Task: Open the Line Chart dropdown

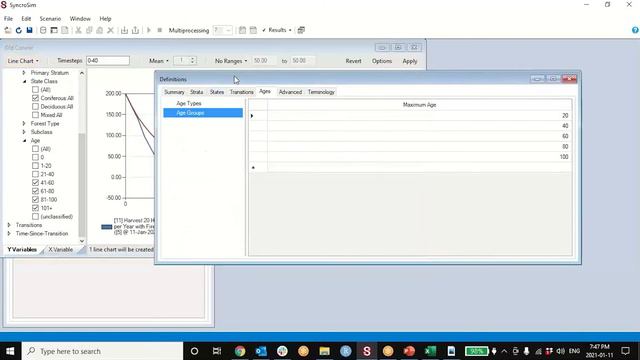Action: 23,61
